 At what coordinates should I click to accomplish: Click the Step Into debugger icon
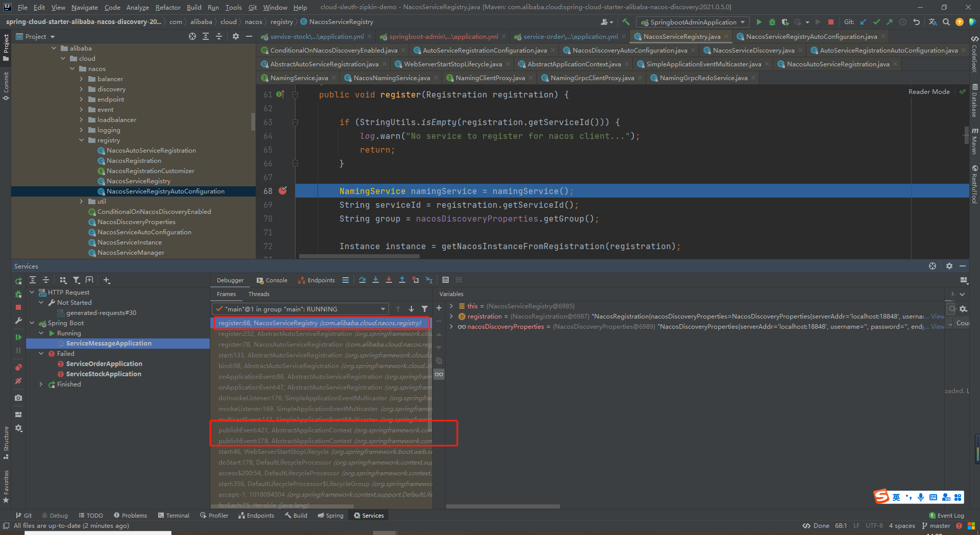point(376,280)
